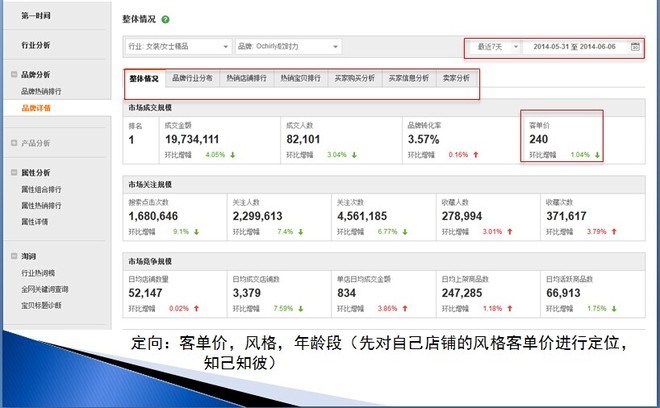
Task: Click the green help icon beside 整体情况
Action: click(165, 19)
